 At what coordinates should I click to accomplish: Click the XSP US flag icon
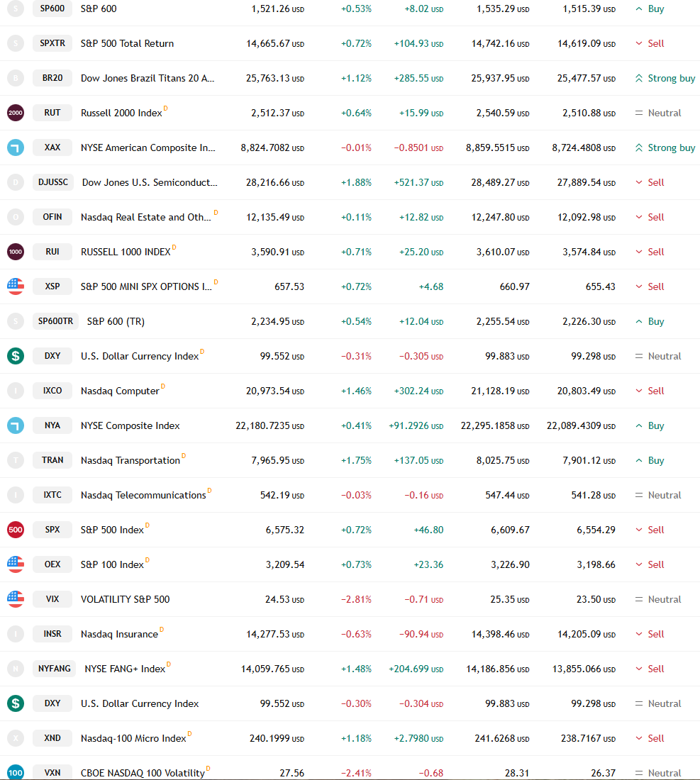pos(16,286)
